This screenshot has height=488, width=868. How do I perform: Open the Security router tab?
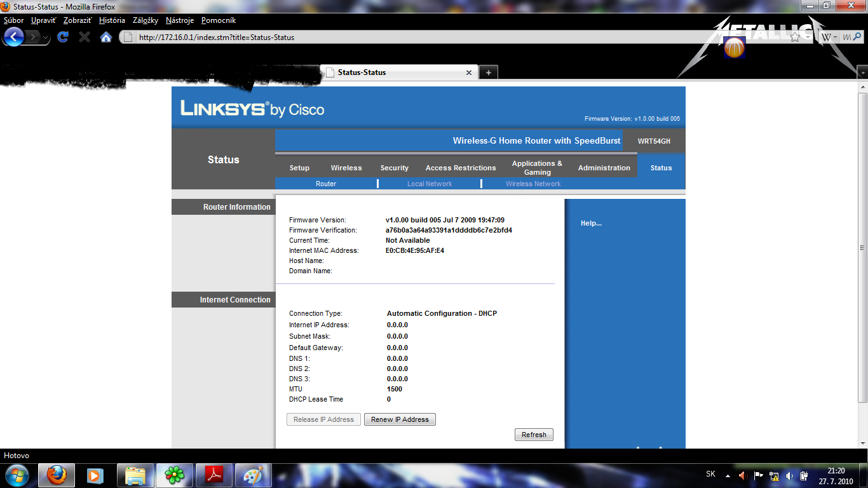(x=395, y=168)
